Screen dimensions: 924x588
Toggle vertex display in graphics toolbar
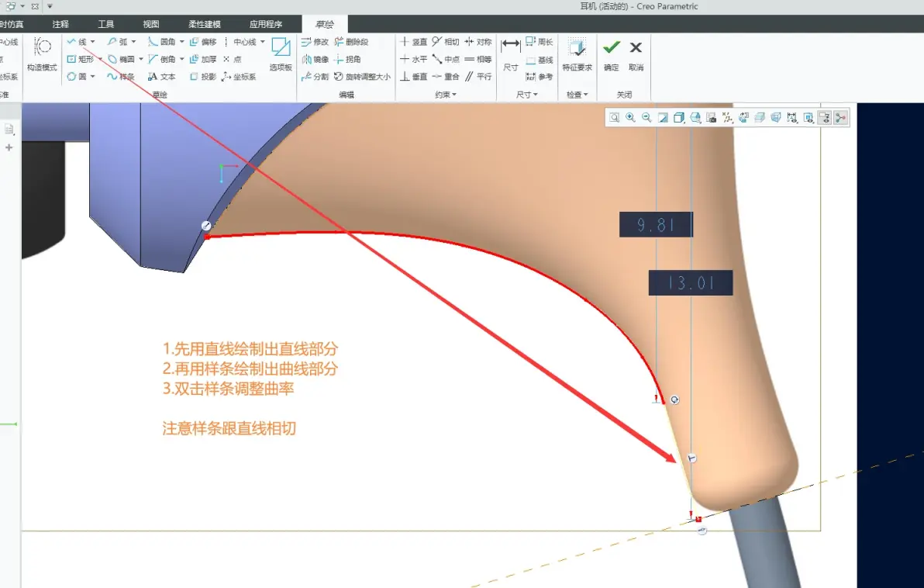click(x=840, y=118)
